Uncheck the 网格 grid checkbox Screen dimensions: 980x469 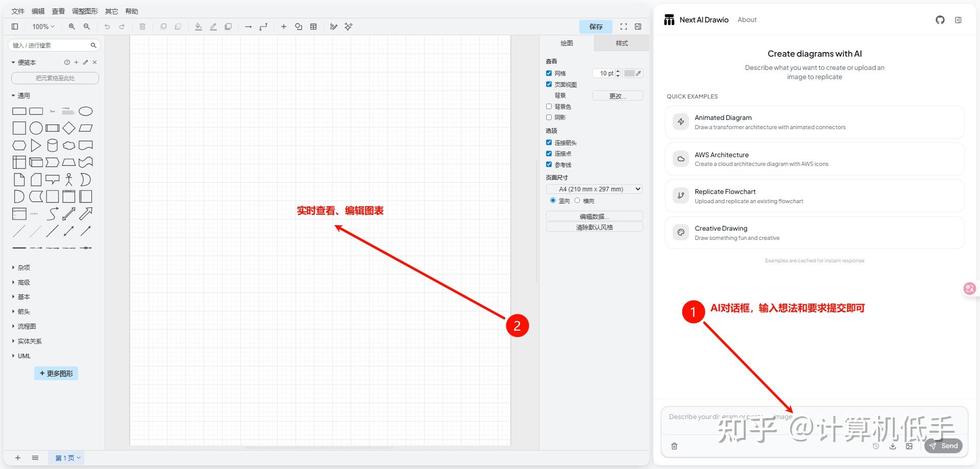[549, 73]
